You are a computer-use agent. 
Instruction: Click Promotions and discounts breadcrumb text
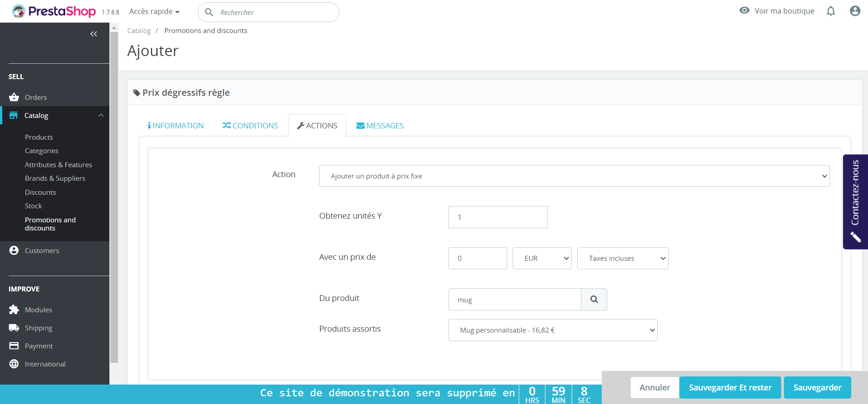206,31
